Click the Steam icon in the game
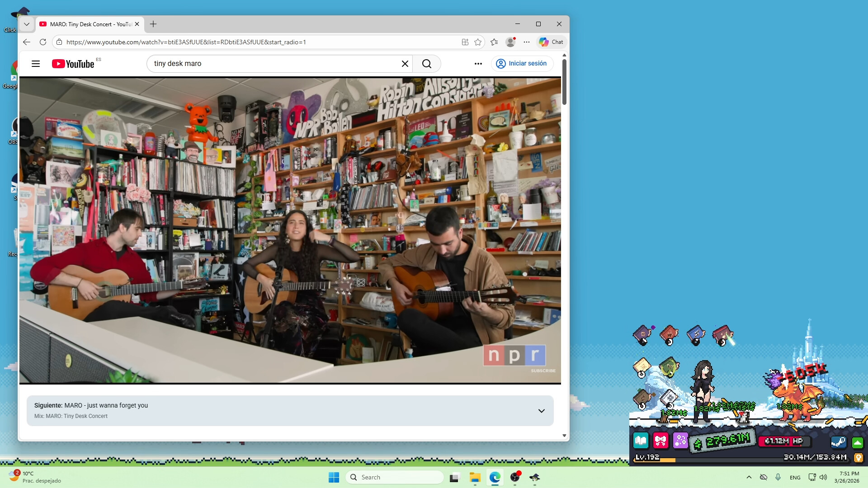 point(838,442)
